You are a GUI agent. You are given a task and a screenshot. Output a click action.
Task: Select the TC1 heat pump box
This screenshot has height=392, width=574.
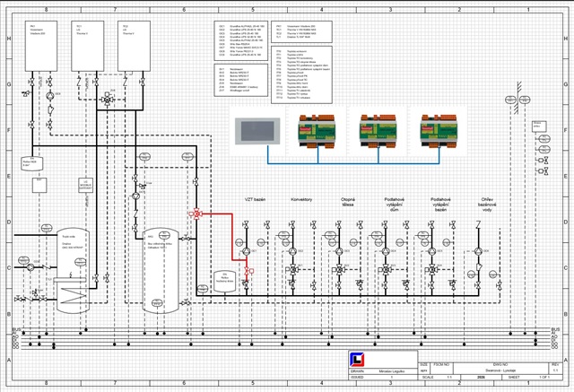pos(88,46)
